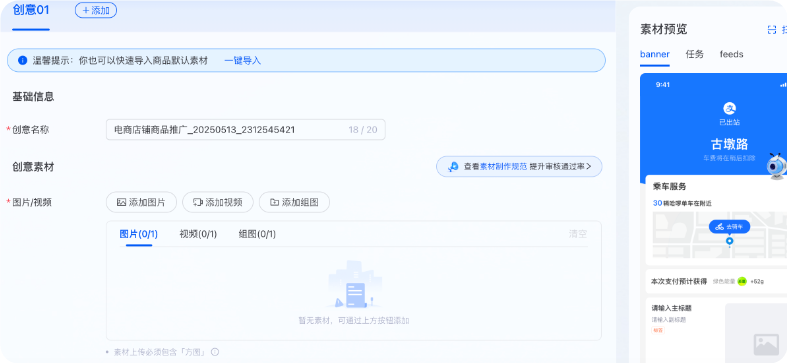Focus the 创意名称 input field
Screen dimensions: 787x363
click(245, 130)
